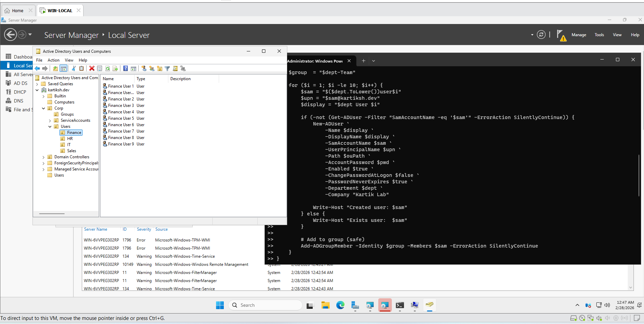Screen dimensions: 644x324
Task: Click the taskbar Search box
Action: coord(265,305)
